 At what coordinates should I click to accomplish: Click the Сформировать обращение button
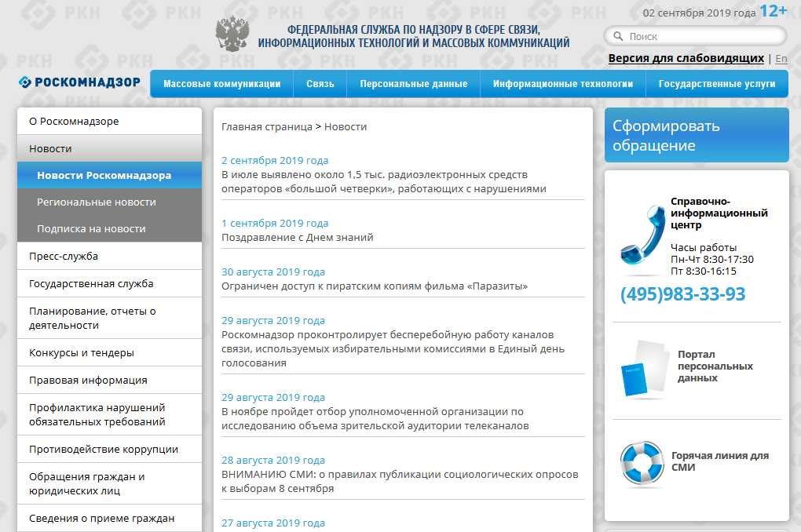click(696, 135)
